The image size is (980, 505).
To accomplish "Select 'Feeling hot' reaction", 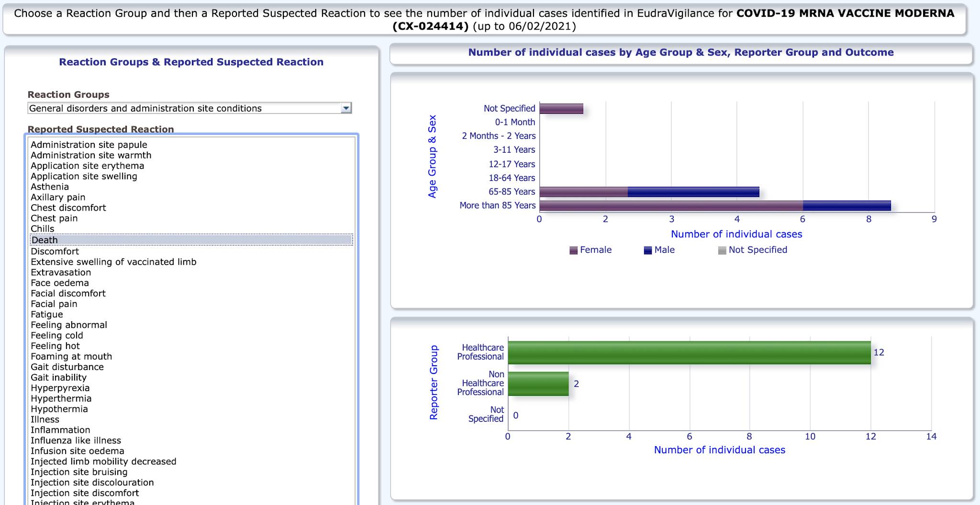I will click(55, 346).
